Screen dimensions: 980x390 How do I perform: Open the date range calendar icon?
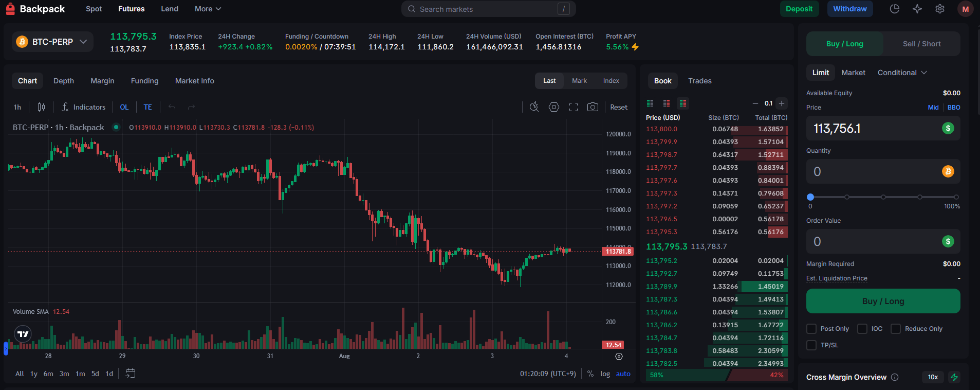[x=131, y=374]
